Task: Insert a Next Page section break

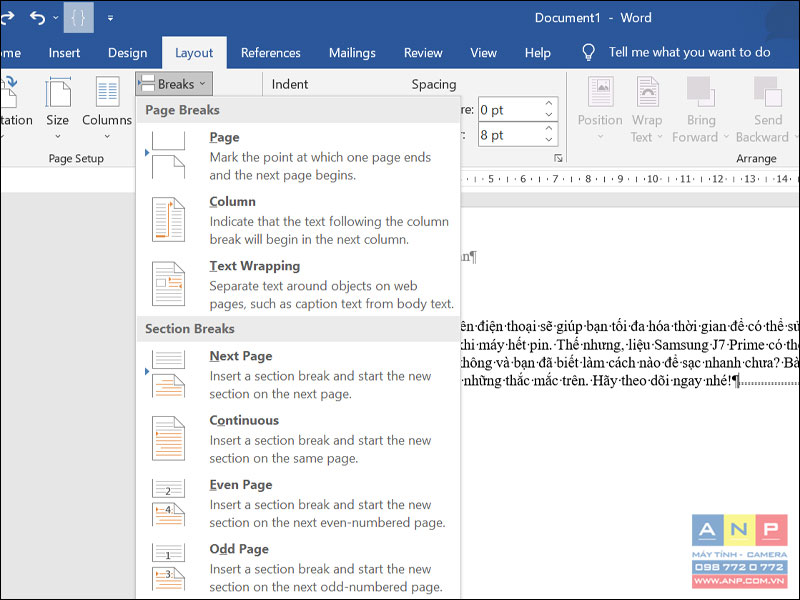Action: tap(298, 374)
